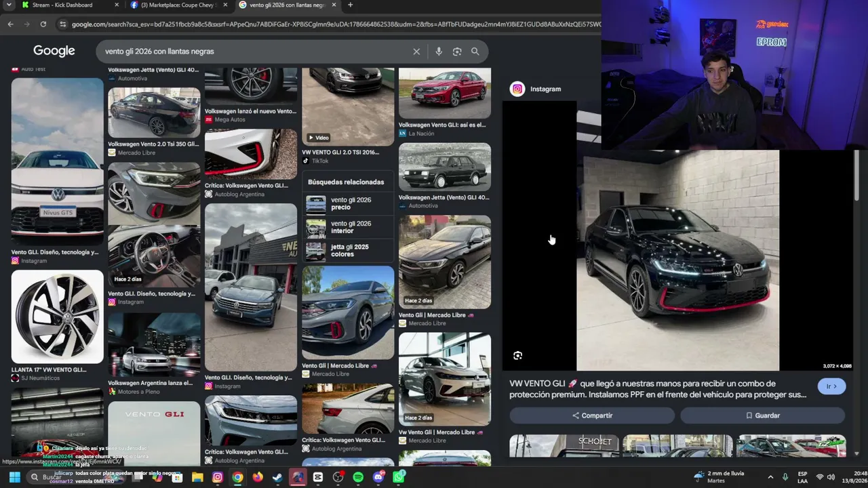Open the volume control in tray

click(x=831, y=477)
